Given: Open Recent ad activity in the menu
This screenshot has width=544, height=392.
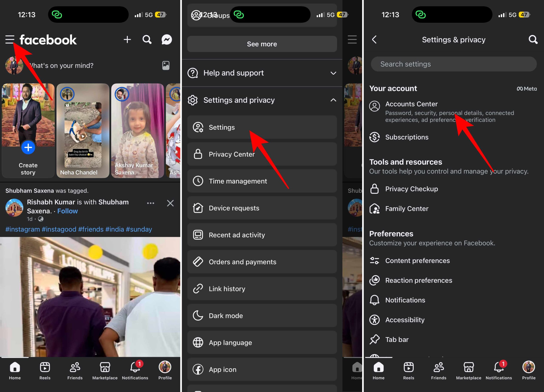Looking at the screenshot, I should 262,235.
